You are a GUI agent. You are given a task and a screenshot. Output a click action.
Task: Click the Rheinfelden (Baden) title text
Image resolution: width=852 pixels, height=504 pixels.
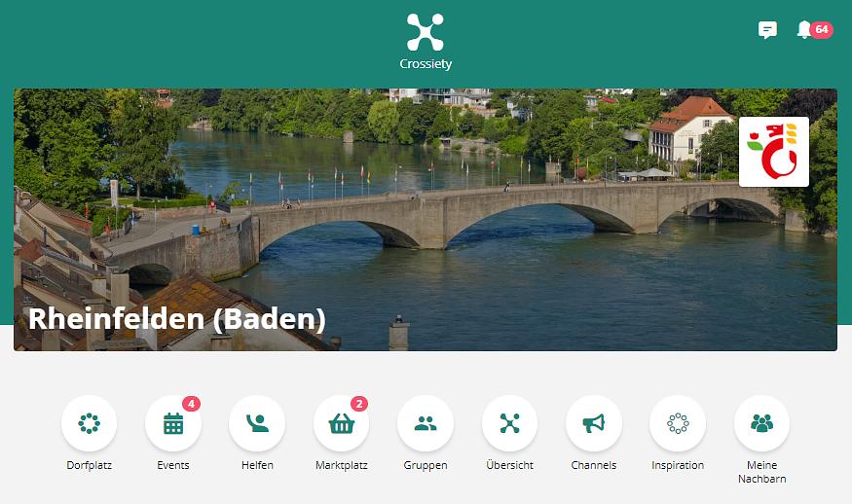(177, 319)
